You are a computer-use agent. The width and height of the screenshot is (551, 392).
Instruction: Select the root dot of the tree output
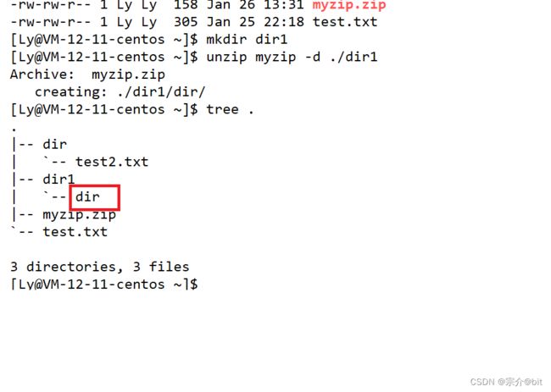pos(14,130)
